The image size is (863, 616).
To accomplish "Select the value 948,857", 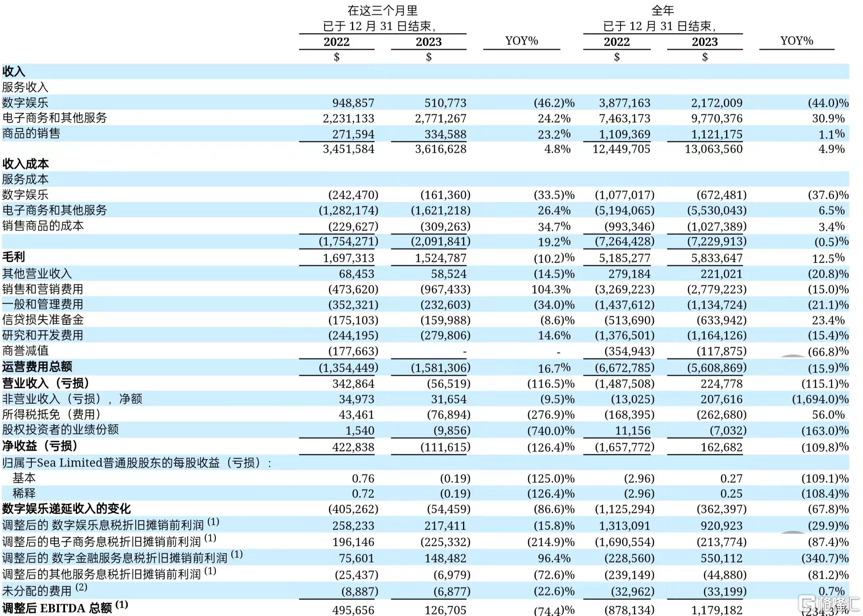I will point(353,103).
